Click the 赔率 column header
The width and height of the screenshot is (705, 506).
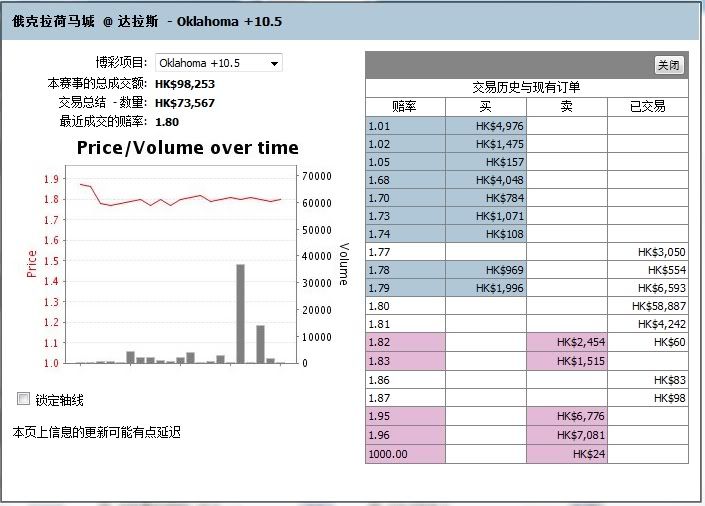click(x=405, y=106)
